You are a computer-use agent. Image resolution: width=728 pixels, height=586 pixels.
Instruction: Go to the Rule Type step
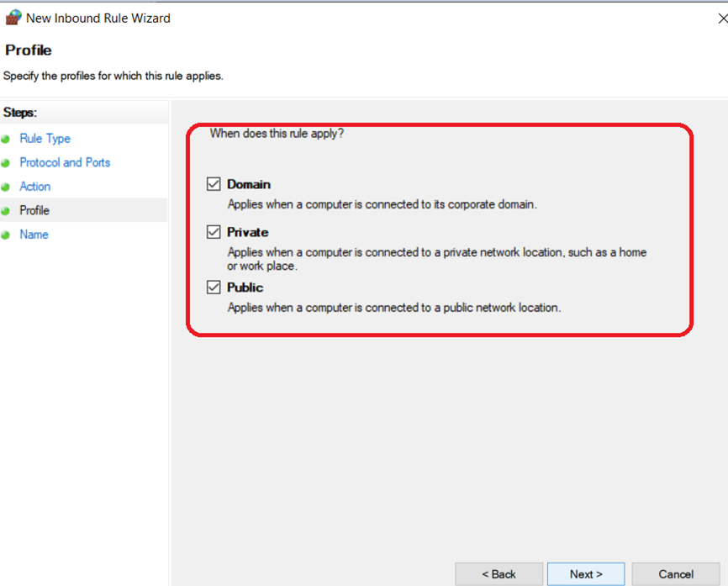tap(45, 139)
